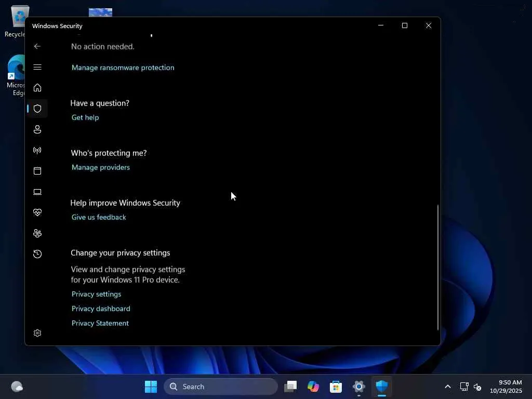Click the Get help link
Viewport: 532px width, 399px height.
pyautogui.click(x=85, y=117)
